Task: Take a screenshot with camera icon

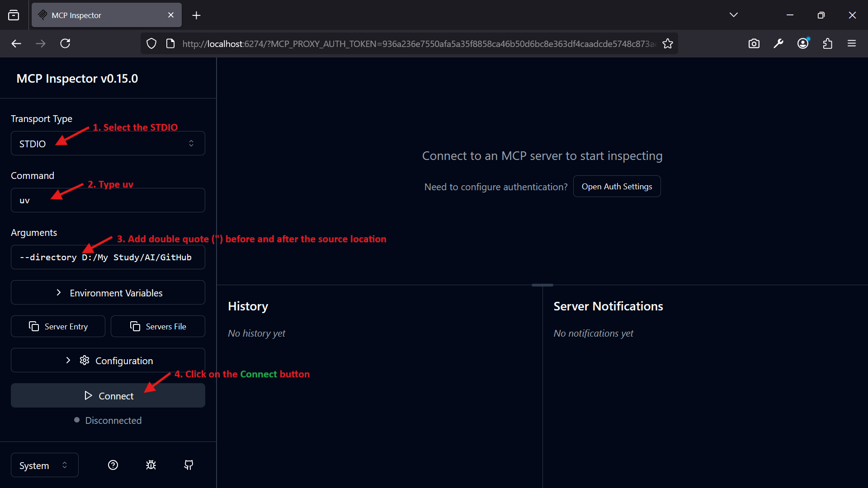Action: coord(754,43)
